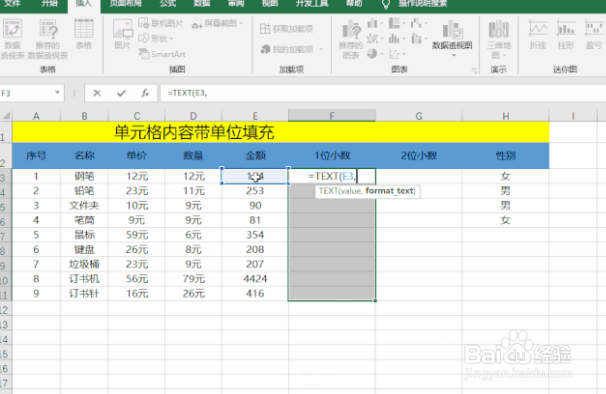Insert a combo chart
This screenshot has height=394, width=606.
click(419, 39)
